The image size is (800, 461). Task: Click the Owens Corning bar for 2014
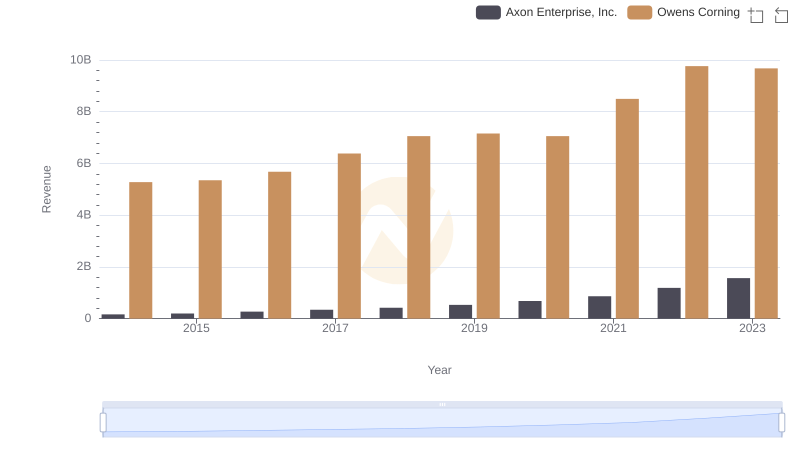(x=141, y=250)
